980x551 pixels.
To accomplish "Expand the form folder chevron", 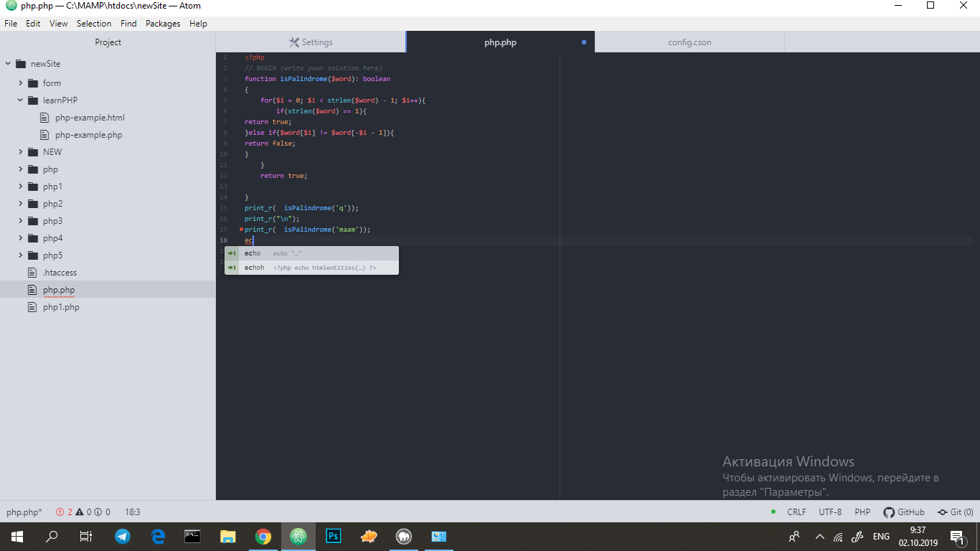I will point(21,83).
